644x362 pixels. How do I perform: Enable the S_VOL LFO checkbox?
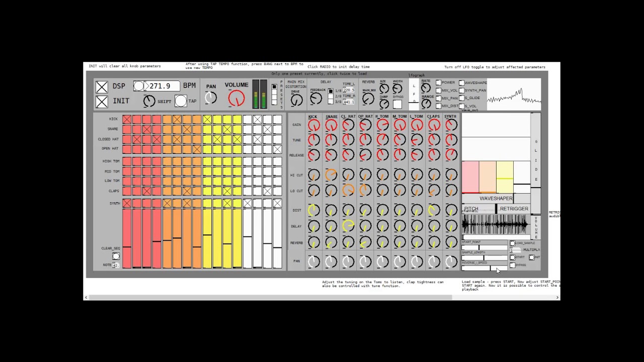point(461,106)
